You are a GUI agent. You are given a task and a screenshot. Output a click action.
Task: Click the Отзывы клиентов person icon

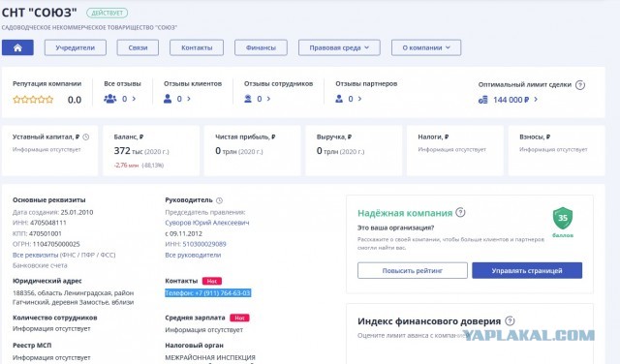[x=168, y=99]
